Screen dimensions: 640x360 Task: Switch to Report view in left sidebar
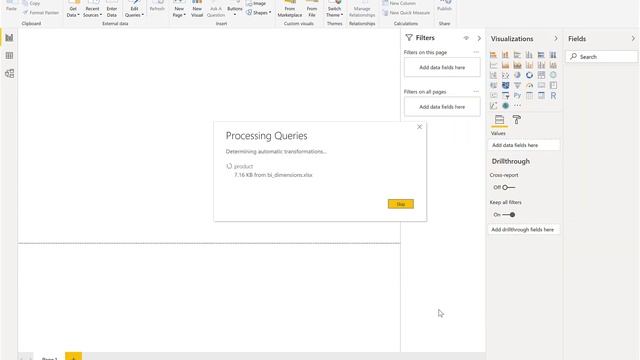point(9,38)
